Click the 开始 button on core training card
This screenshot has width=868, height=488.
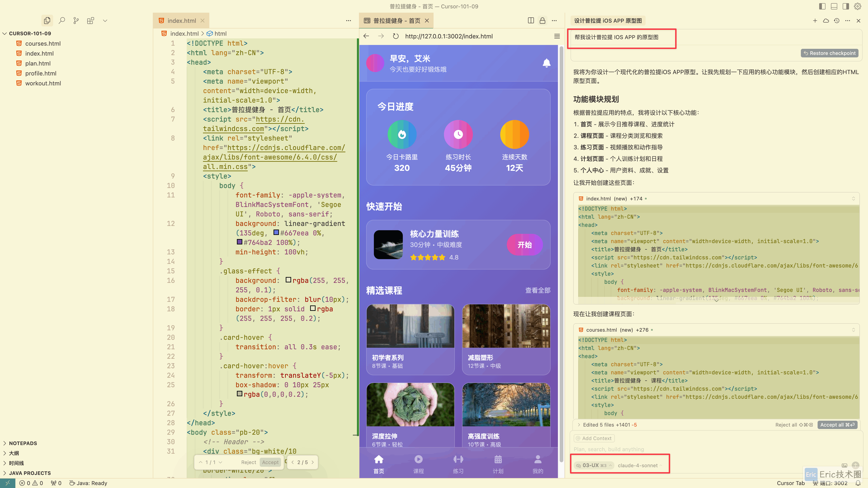coord(525,245)
